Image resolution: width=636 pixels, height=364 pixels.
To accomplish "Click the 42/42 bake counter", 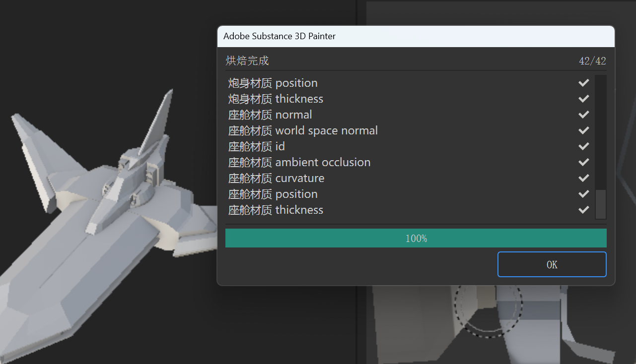I will pos(592,61).
